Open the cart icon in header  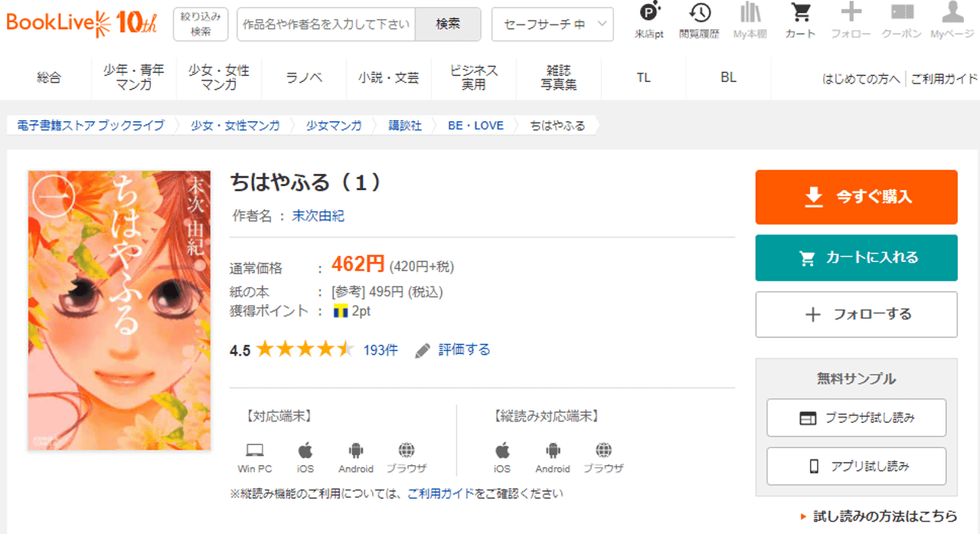pos(800,14)
